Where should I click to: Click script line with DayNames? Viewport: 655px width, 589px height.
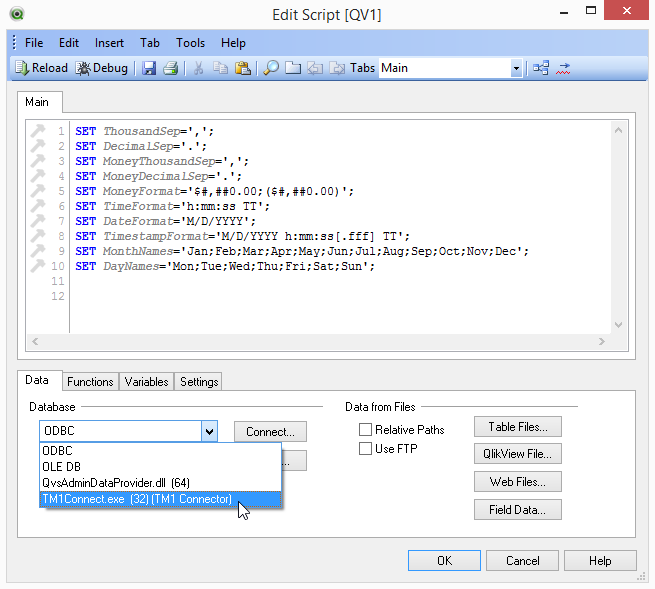point(225,266)
